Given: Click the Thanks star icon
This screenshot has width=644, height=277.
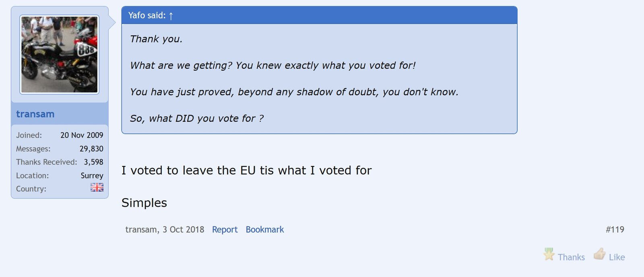Looking at the screenshot, I should 549,254.
